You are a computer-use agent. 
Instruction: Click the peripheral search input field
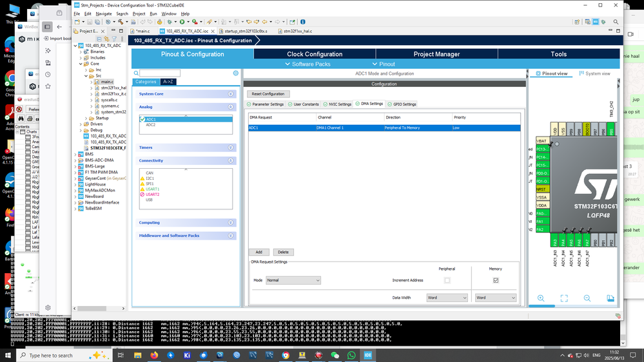click(160, 73)
